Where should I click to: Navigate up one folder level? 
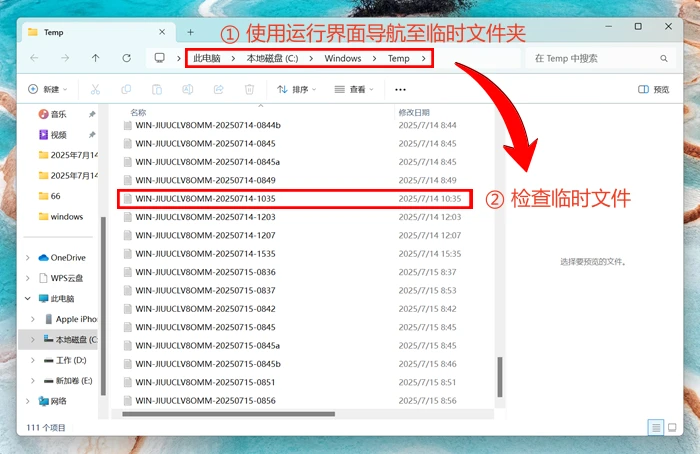[96, 58]
